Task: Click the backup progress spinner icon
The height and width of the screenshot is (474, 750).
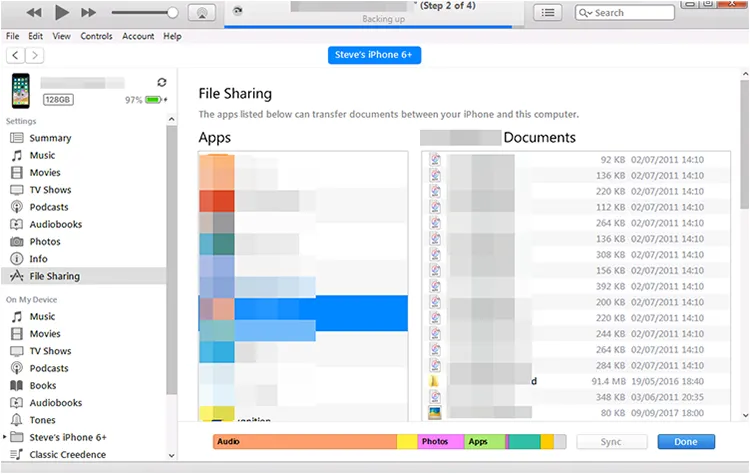Action: point(237,11)
